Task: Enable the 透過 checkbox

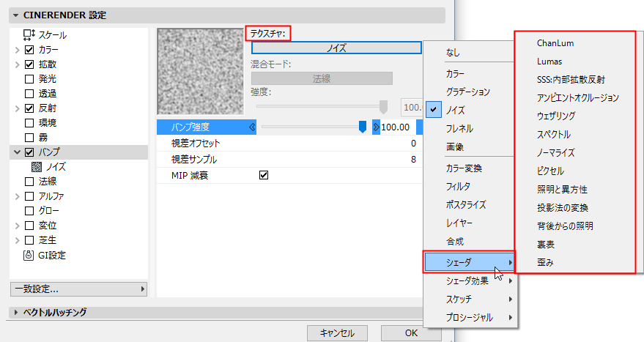Action: point(29,94)
